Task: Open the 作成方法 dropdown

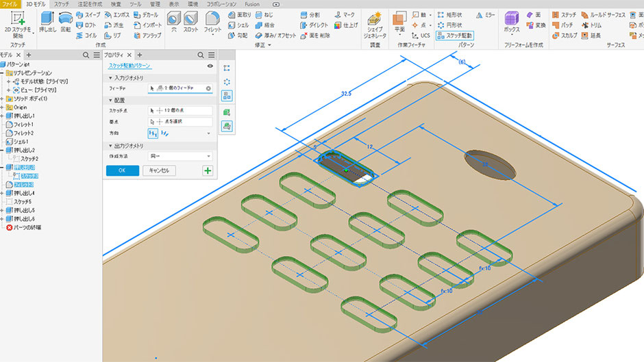Action: click(180, 156)
